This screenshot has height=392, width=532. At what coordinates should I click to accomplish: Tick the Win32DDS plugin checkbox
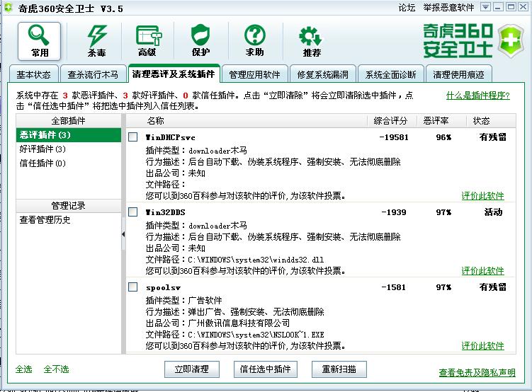point(133,212)
